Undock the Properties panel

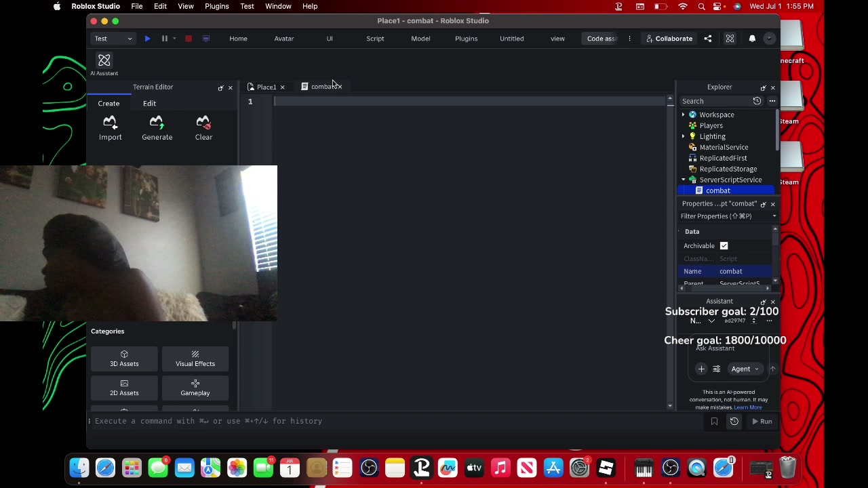[763, 204]
